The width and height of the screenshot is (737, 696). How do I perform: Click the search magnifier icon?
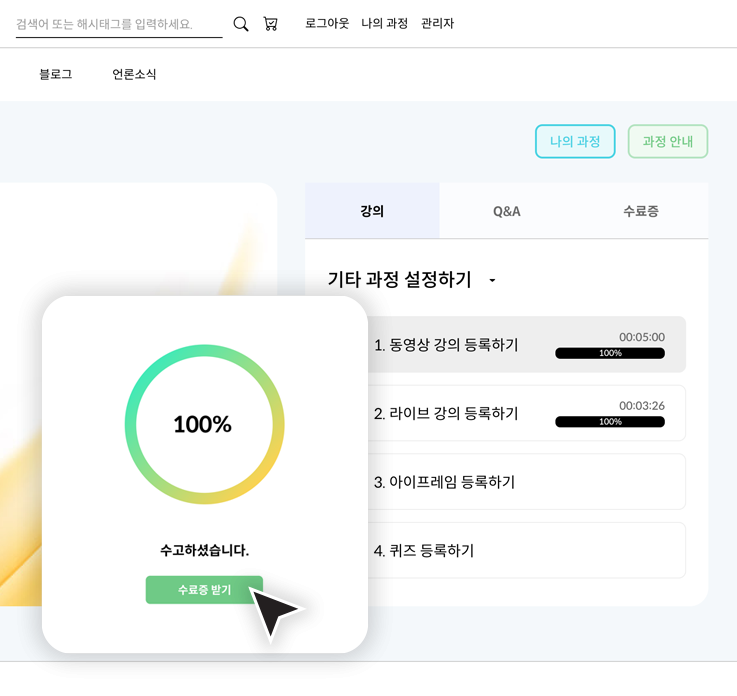tap(241, 23)
